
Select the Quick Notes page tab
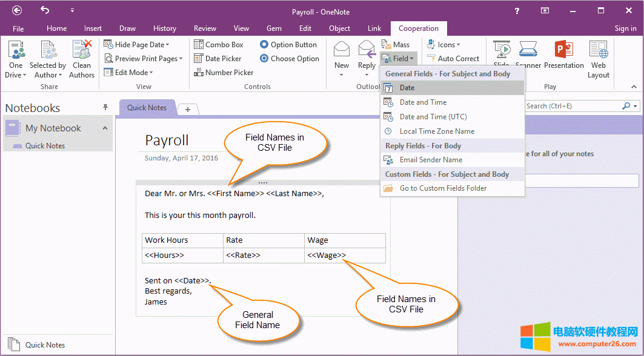coord(147,108)
